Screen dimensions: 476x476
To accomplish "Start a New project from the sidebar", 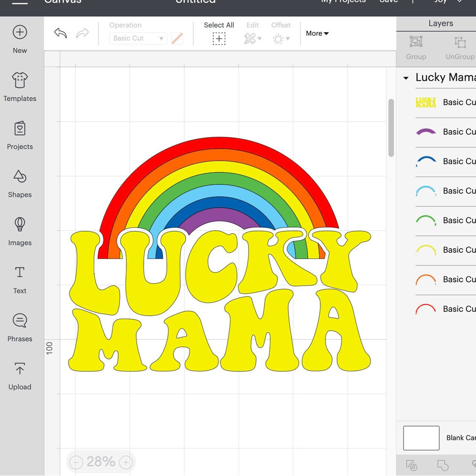I will (20, 39).
